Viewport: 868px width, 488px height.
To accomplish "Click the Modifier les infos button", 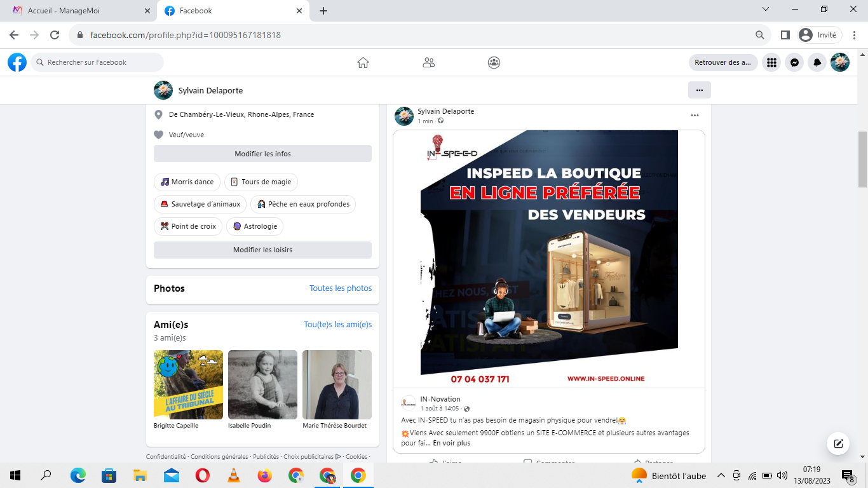I will click(262, 154).
